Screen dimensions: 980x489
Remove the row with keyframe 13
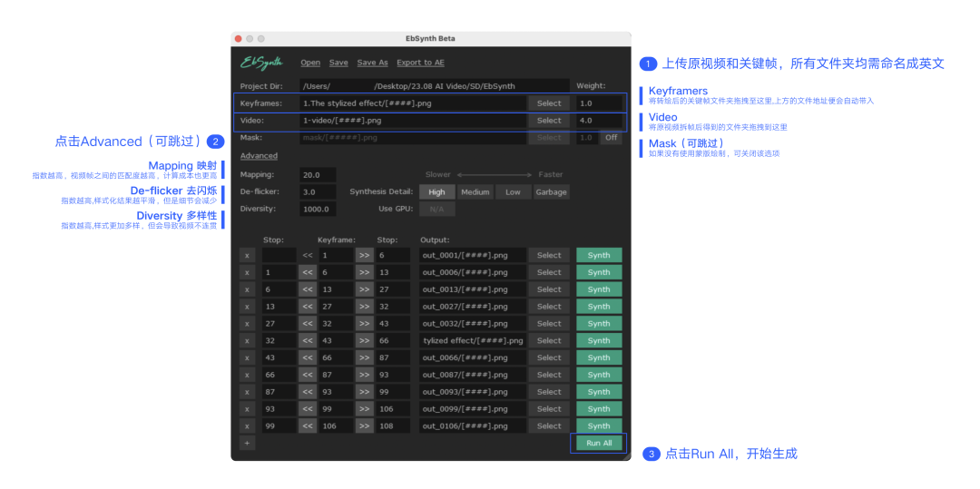247,289
